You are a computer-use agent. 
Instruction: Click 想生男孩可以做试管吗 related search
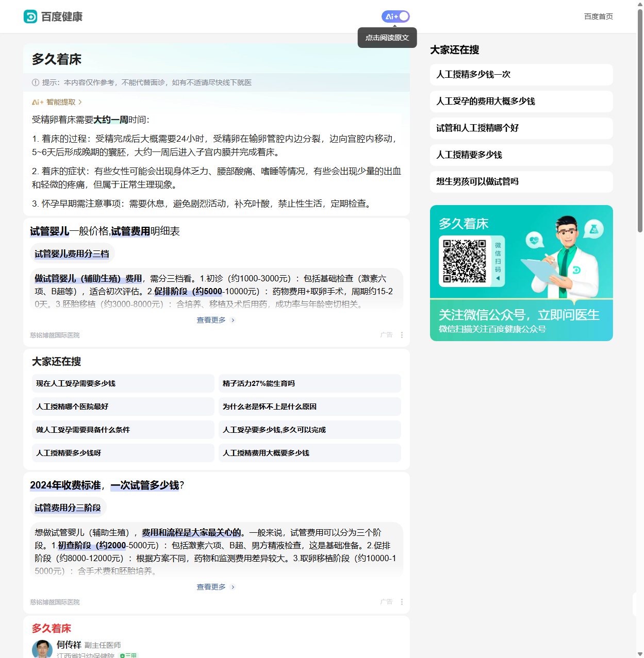click(521, 182)
